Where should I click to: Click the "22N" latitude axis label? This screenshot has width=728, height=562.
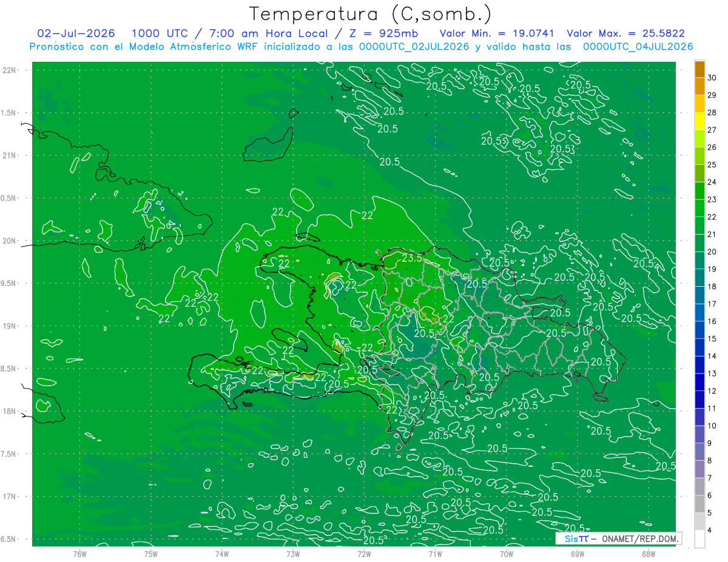tap(9, 70)
